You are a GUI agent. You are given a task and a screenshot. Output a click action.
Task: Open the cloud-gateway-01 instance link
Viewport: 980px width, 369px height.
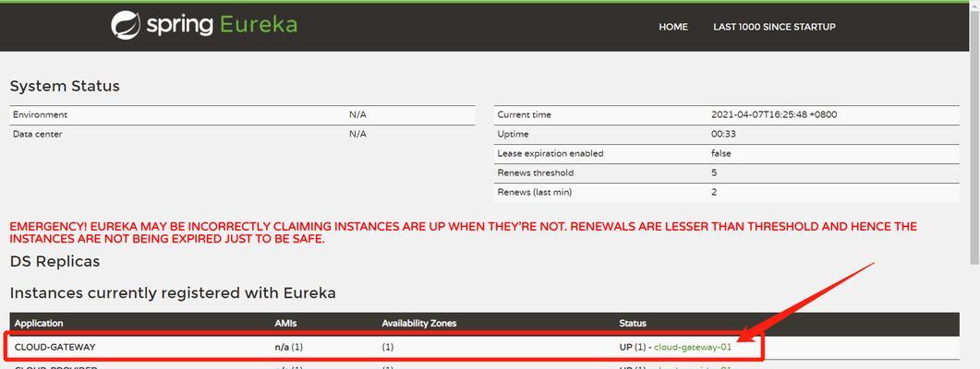693,347
